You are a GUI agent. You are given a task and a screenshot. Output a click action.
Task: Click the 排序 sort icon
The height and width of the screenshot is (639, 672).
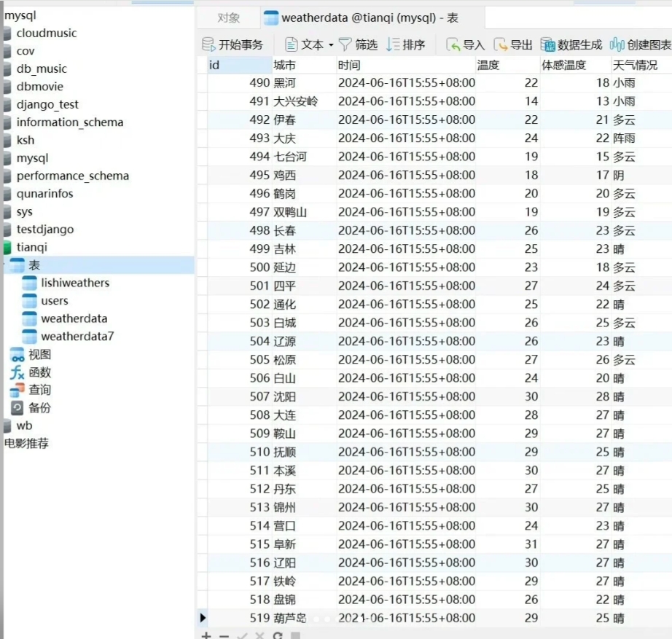pos(393,44)
